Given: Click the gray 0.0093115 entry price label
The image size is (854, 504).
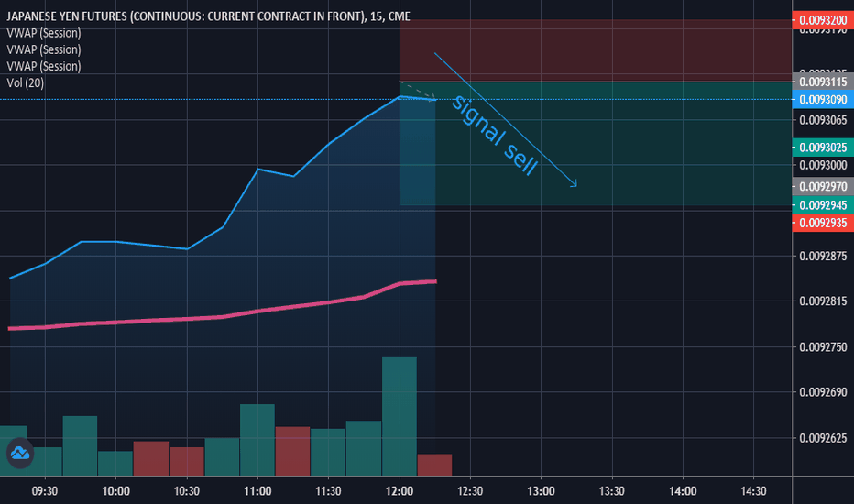Looking at the screenshot, I should tap(823, 82).
